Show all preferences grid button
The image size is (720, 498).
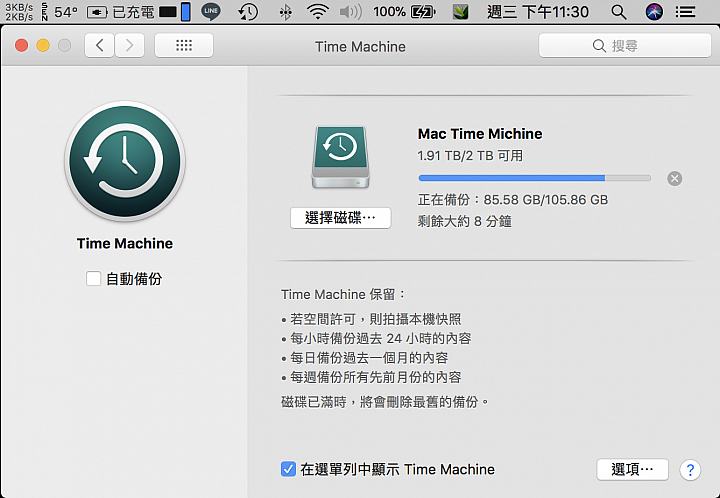click(x=184, y=45)
